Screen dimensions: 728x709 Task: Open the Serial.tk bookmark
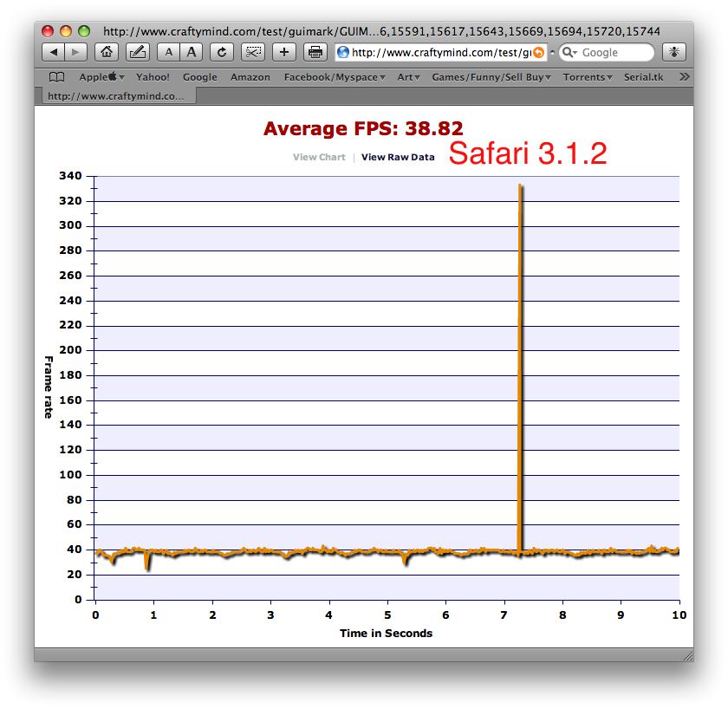coord(643,77)
